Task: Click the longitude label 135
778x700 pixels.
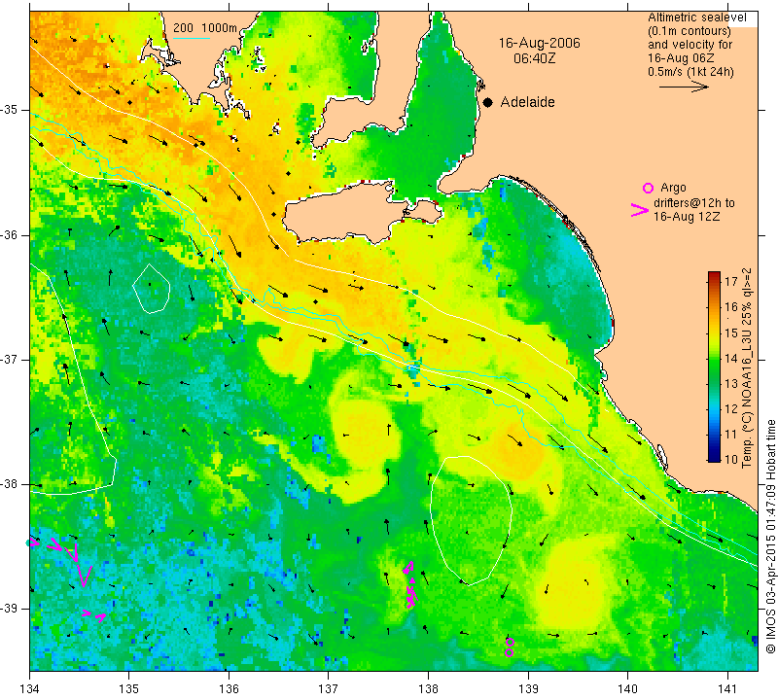Action: coord(129,688)
